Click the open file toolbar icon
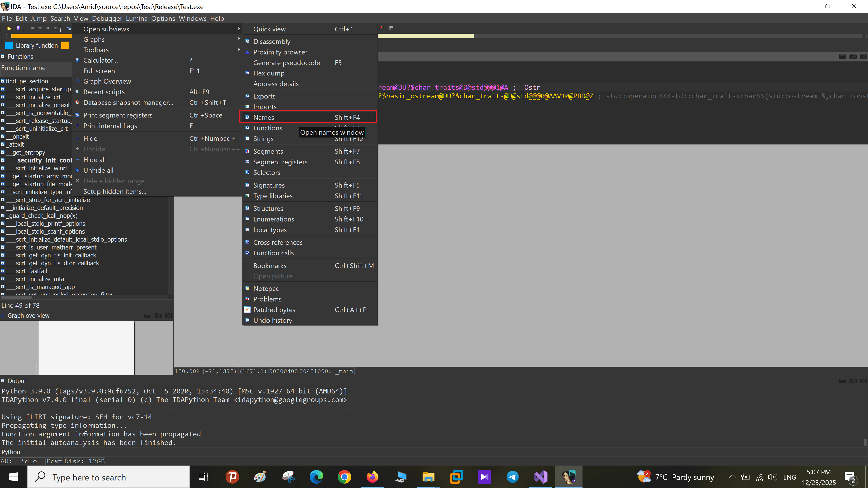 [9, 28]
